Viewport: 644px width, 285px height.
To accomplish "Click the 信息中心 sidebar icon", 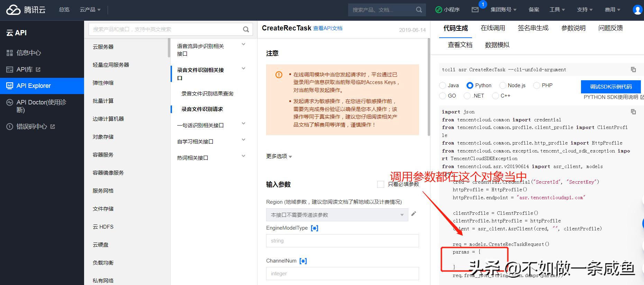I will point(10,53).
